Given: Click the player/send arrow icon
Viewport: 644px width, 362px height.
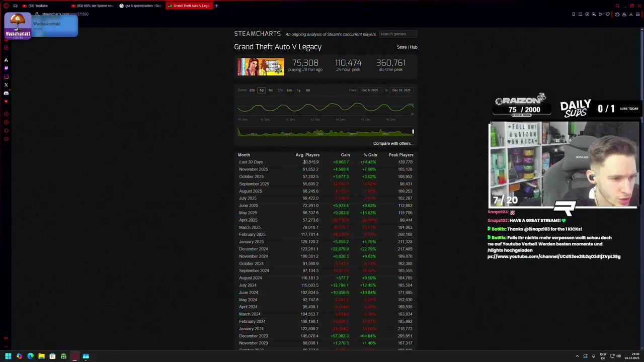Looking at the screenshot, I should click(x=601, y=14).
